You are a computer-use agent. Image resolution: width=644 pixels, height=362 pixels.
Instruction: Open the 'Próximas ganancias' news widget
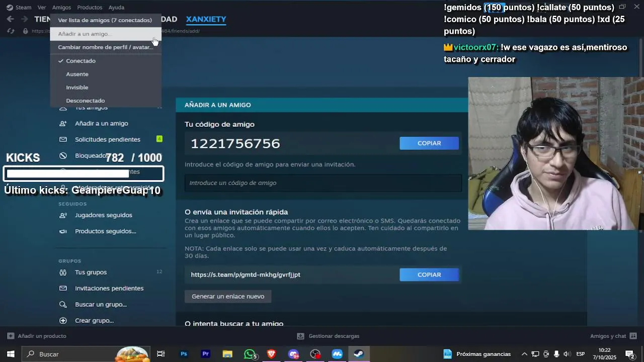[x=477, y=354]
